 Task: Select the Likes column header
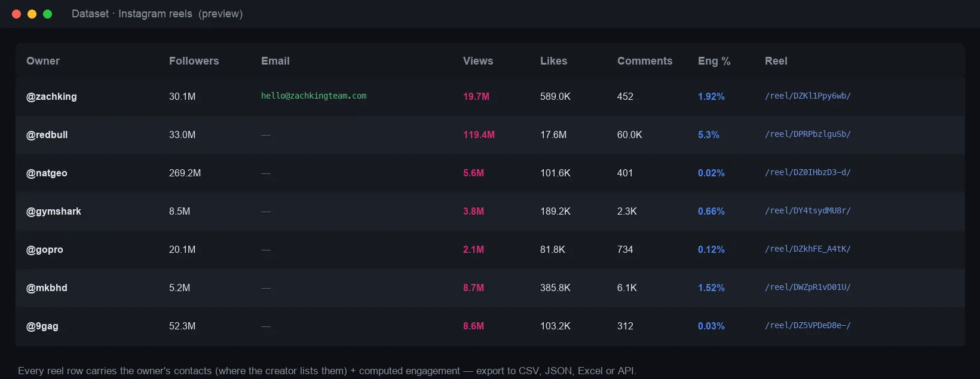click(x=553, y=61)
